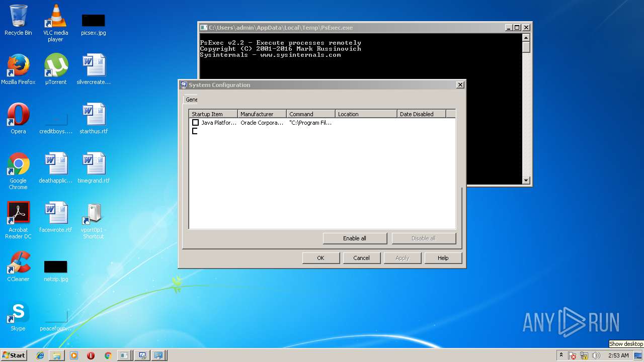This screenshot has height=362, width=644.
Task: Check the Java Platform startup item checkbox
Action: [x=195, y=123]
